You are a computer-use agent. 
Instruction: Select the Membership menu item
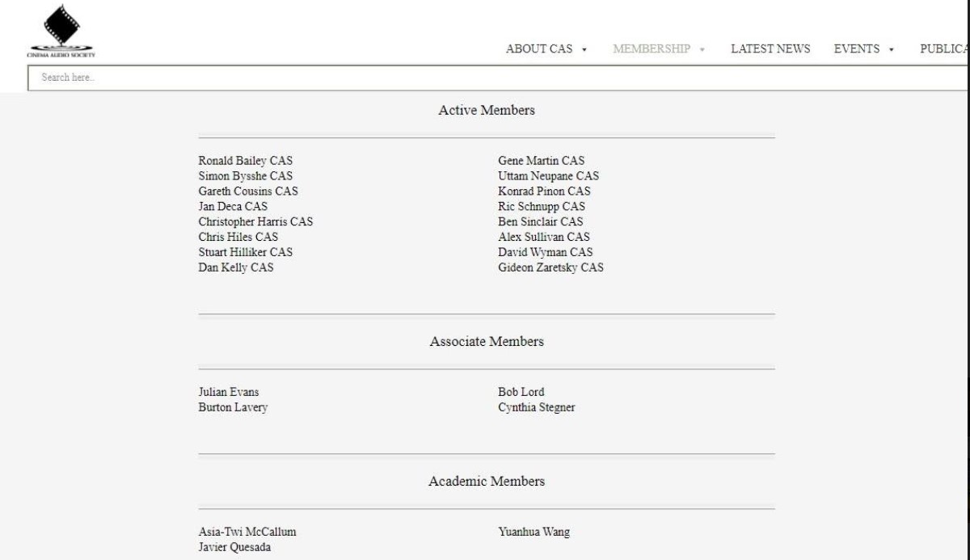[x=652, y=48]
